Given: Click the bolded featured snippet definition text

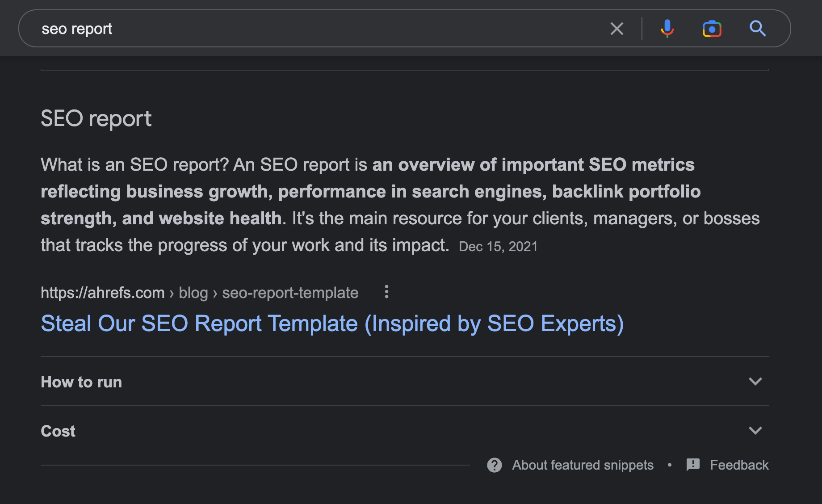Looking at the screenshot, I should pyautogui.click(x=371, y=192).
